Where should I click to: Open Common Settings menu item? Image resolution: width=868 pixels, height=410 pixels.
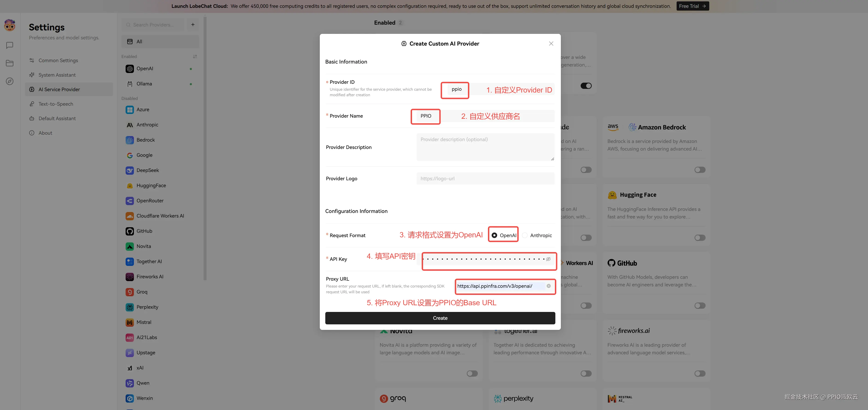58,60
